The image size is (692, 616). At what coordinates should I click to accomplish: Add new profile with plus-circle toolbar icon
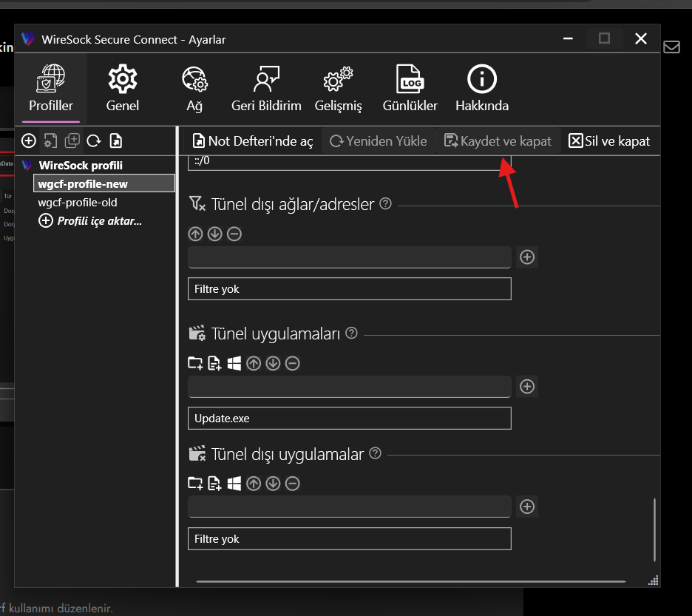tap(29, 141)
